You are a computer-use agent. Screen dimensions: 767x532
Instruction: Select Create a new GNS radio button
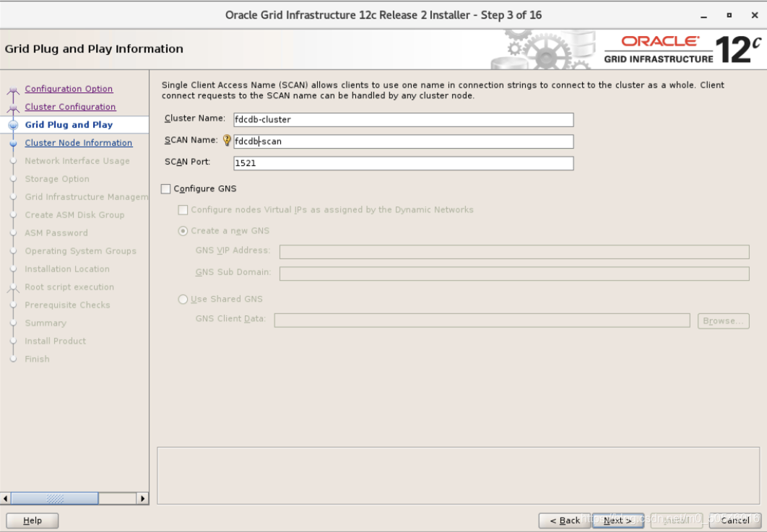click(183, 231)
